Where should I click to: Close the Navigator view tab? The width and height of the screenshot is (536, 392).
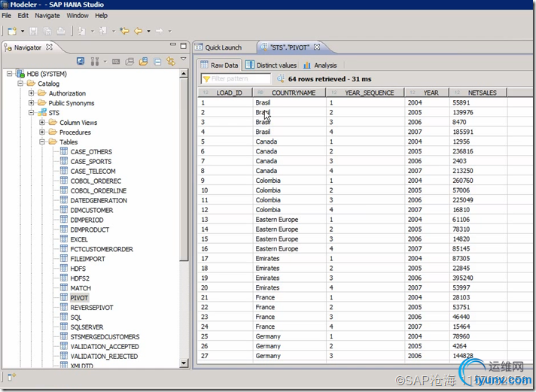pos(49,47)
